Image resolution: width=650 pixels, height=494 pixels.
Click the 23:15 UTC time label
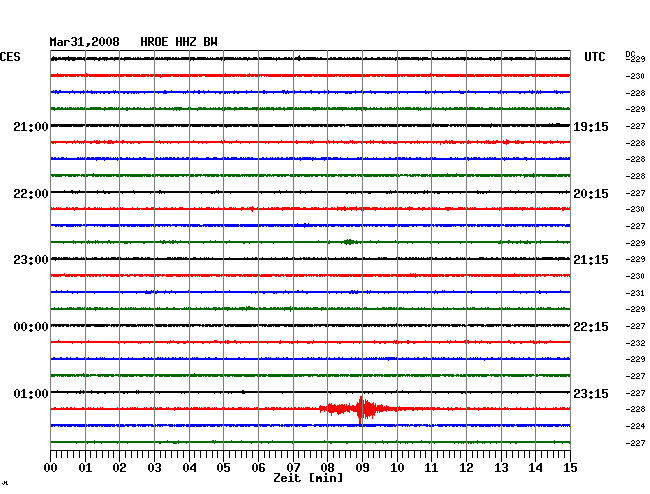point(591,393)
